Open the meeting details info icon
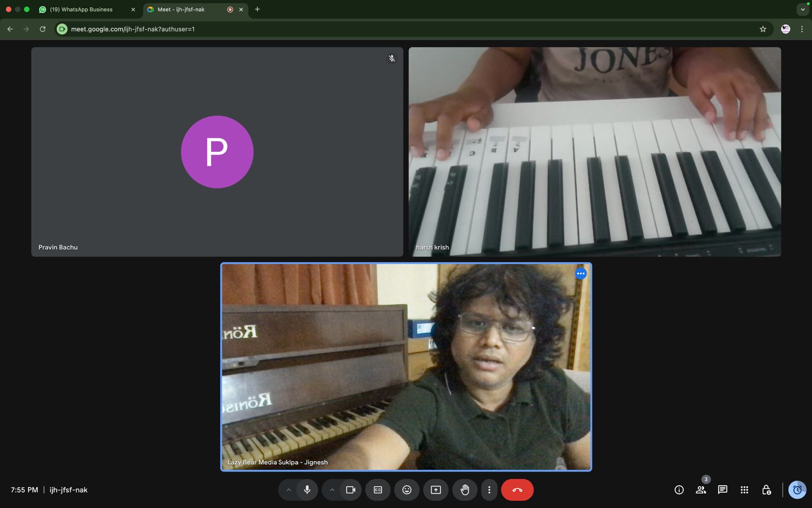This screenshot has height=508, width=812. pos(679,490)
